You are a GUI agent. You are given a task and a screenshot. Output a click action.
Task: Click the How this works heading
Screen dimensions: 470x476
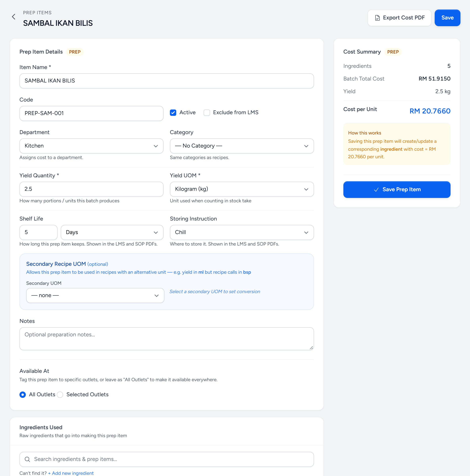364,133
